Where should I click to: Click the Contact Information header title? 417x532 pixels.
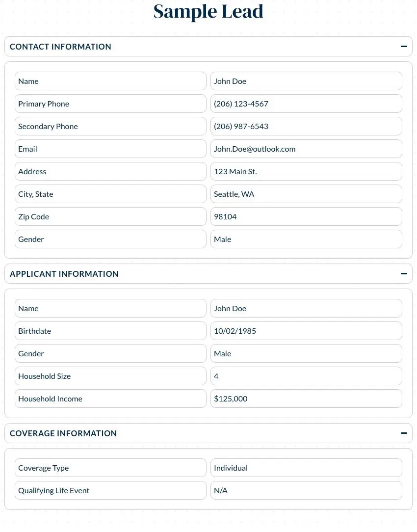pos(60,47)
